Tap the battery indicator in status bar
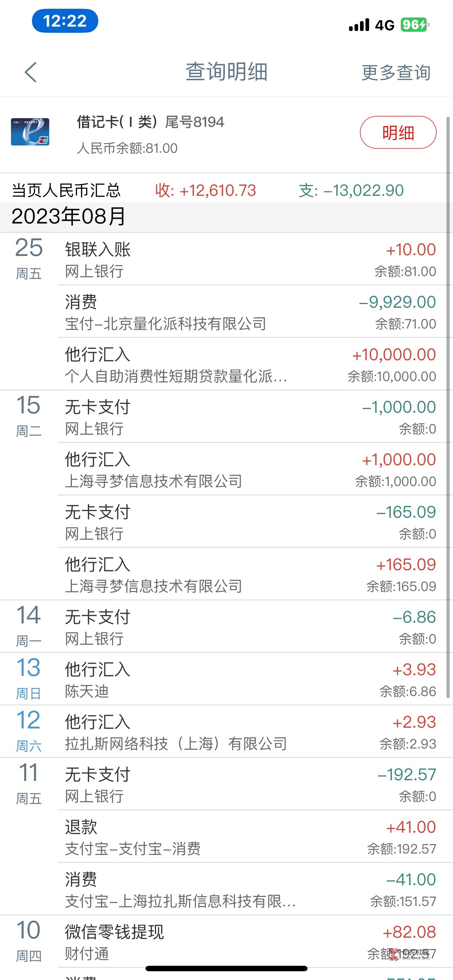The width and height of the screenshot is (453, 980). 415,25
